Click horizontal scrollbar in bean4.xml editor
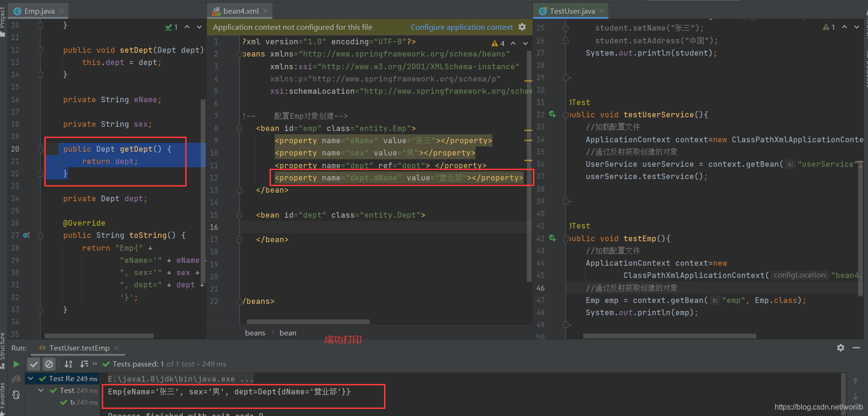Image resolution: width=868 pixels, height=416 pixels. coord(308,322)
